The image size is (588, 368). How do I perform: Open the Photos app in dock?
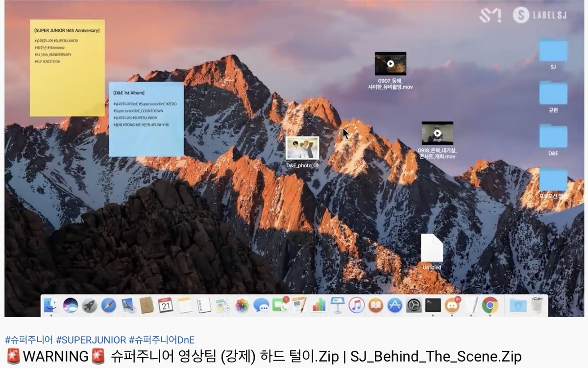[x=242, y=305]
